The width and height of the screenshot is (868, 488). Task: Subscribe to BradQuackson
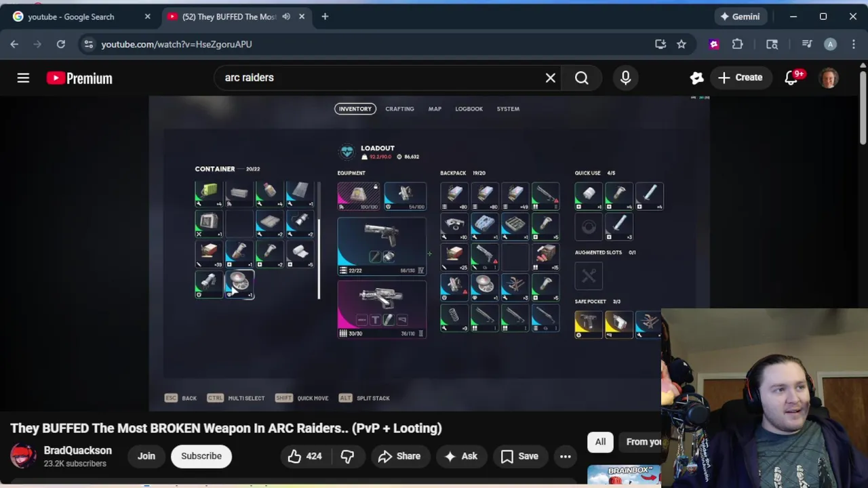pyautogui.click(x=201, y=456)
